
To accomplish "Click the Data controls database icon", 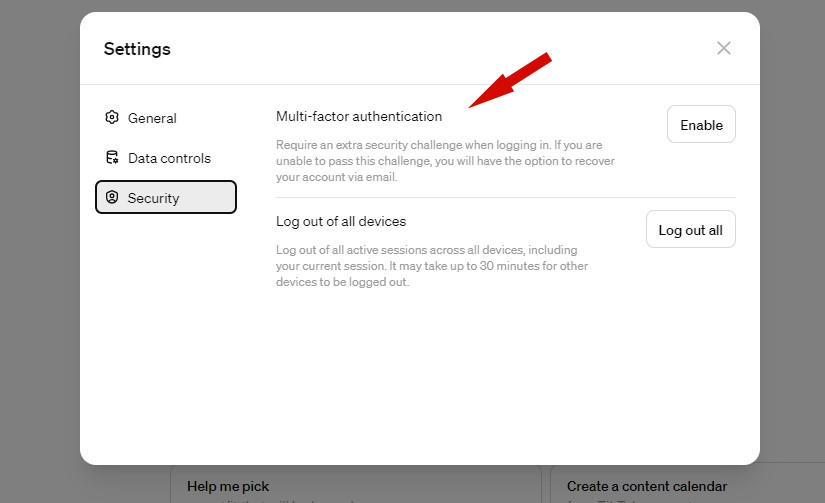I will [x=112, y=157].
